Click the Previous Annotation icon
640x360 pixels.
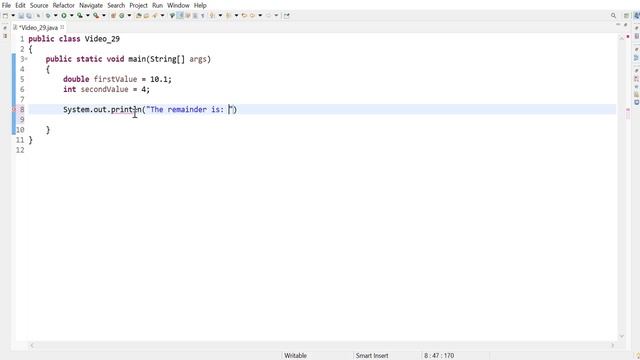pos(229,16)
